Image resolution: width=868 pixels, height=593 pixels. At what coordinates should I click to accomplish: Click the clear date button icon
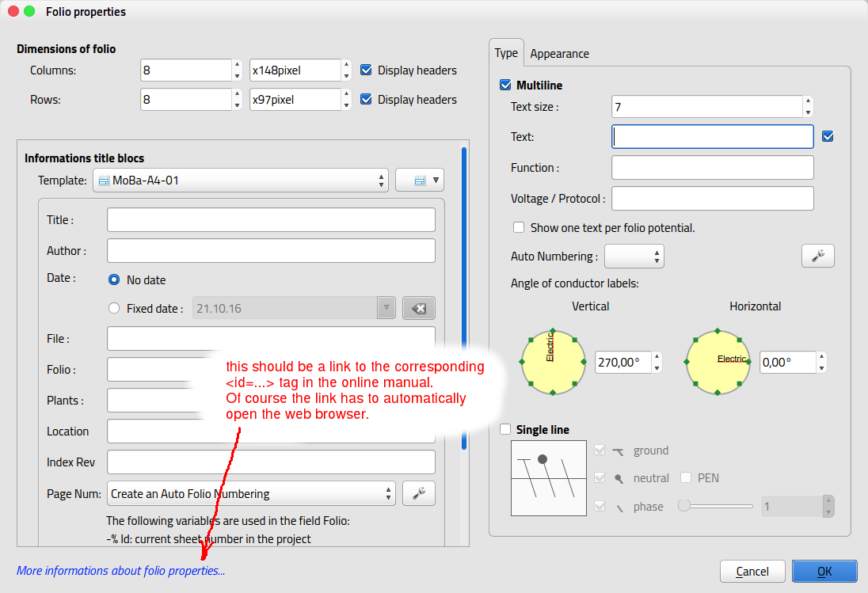pyautogui.click(x=418, y=308)
